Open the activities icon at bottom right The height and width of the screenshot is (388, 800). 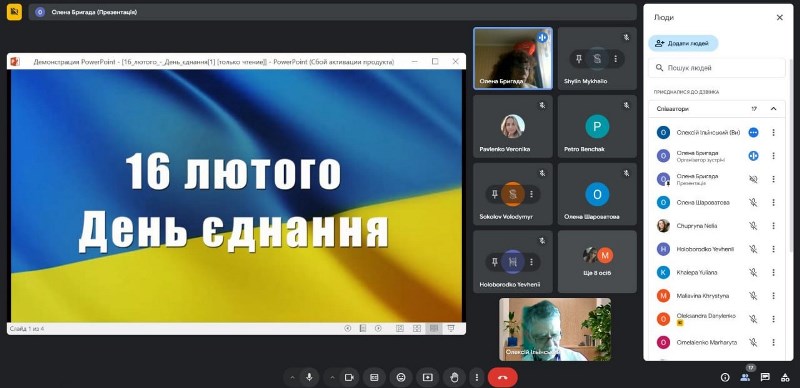coord(785,377)
